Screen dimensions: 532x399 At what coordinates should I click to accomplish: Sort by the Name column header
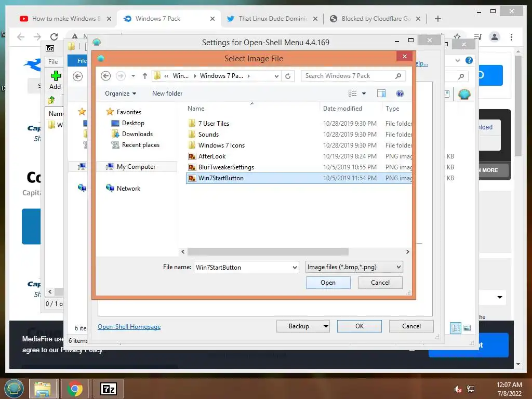click(x=196, y=109)
